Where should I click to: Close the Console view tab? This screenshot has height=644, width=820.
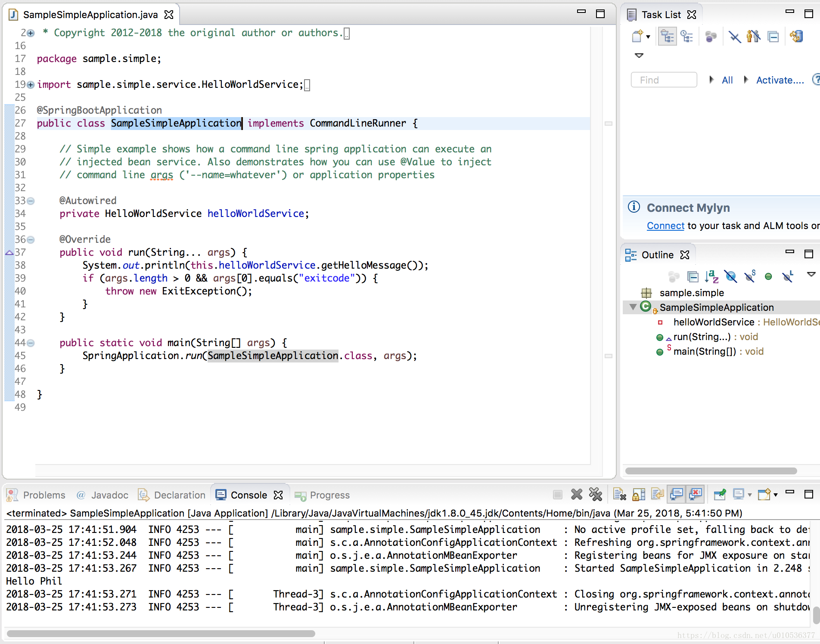tap(279, 495)
